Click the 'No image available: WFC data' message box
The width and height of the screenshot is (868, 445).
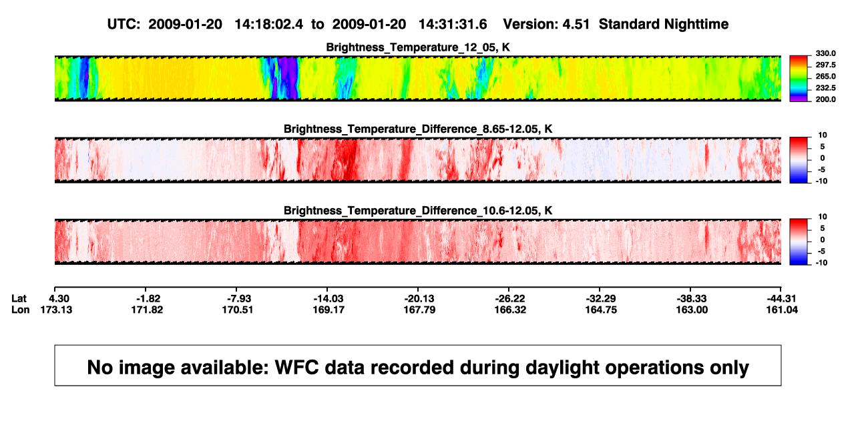[x=418, y=365]
